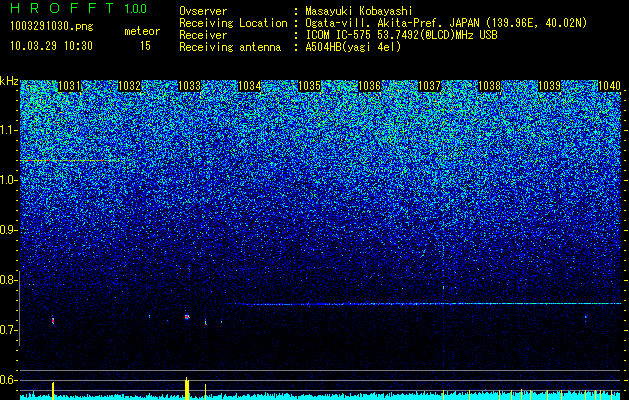Click the tall yellow power bar under 1033

tap(187, 388)
